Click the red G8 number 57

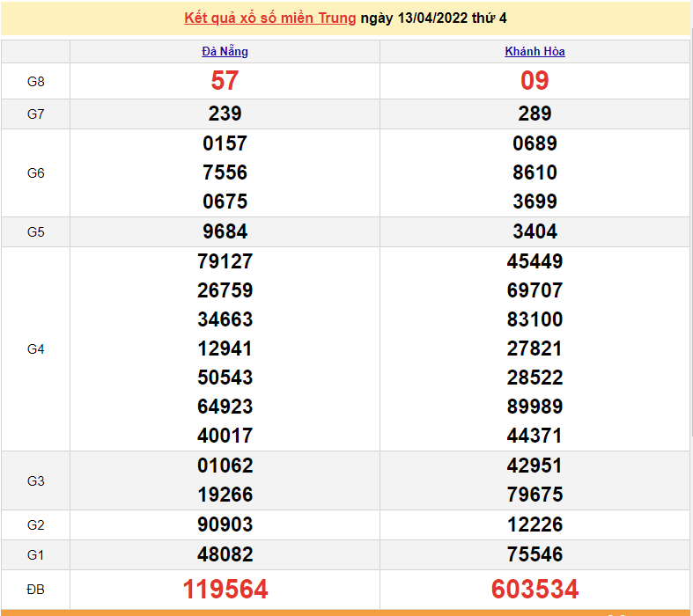pos(225,81)
